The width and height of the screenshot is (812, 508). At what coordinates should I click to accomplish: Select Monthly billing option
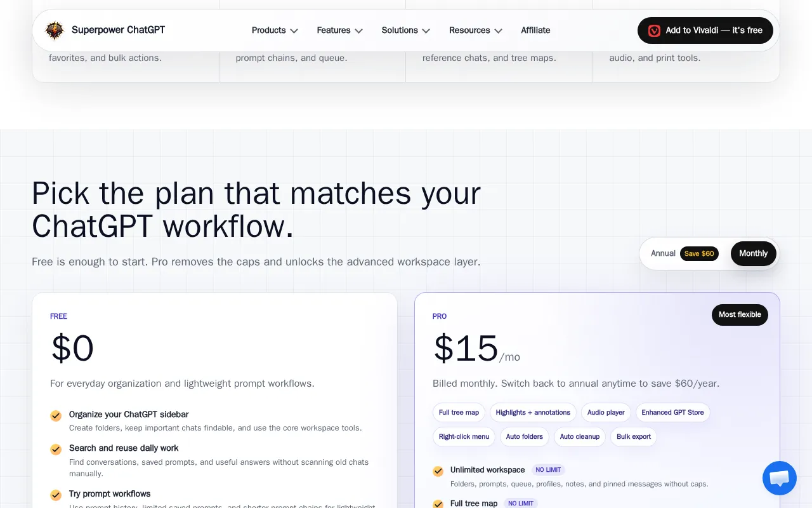(x=754, y=253)
